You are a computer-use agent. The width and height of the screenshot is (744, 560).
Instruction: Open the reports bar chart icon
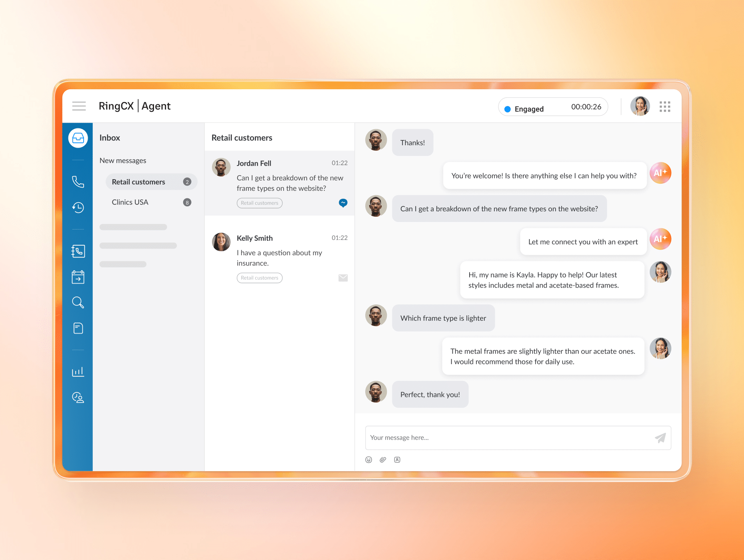click(78, 372)
